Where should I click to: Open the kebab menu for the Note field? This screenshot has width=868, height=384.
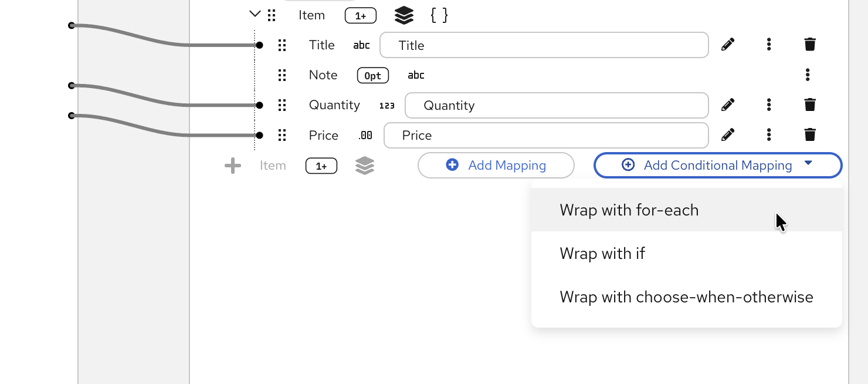tap(808, 74)
